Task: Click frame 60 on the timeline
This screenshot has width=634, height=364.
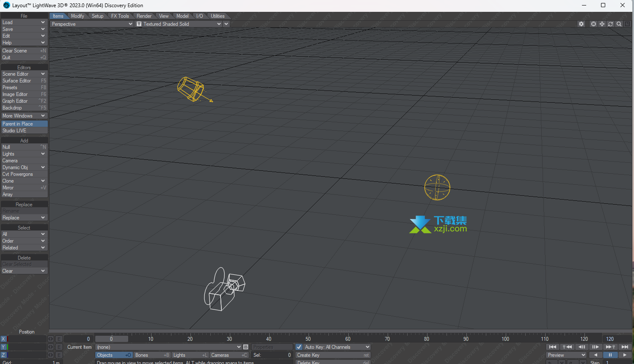Action: [x=347, y=339]
